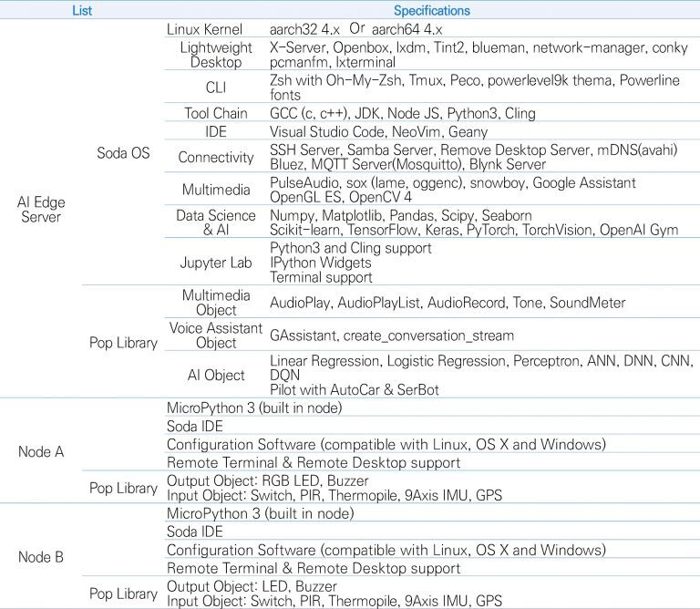Click the 'List' column header
The width and height of the screenshot is (700, 609).
(82, 11)
